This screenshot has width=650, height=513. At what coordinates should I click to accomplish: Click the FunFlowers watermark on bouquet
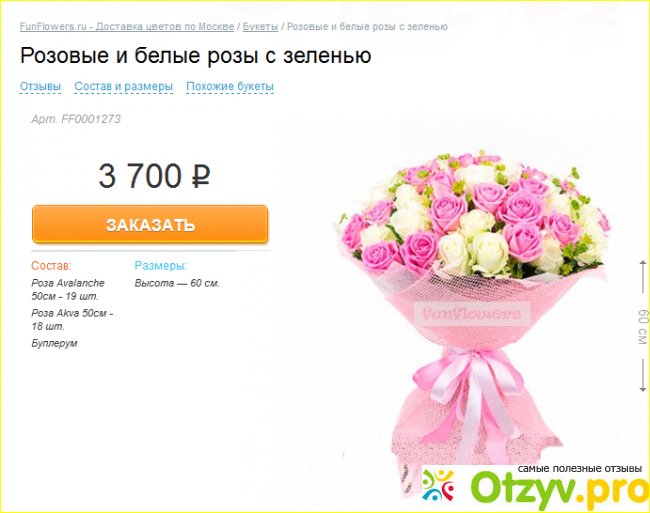point(472,314)
